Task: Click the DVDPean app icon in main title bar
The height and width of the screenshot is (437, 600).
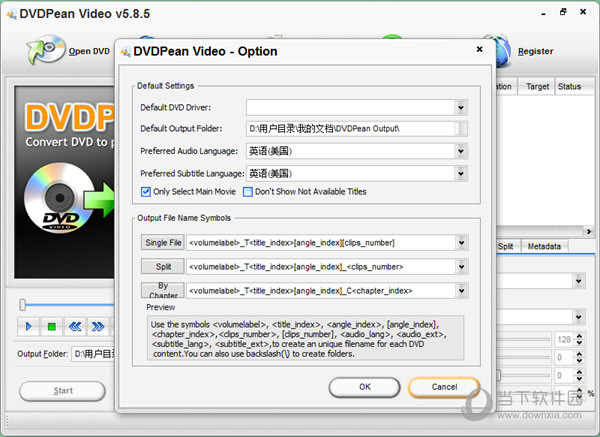Action: (11, 14)
